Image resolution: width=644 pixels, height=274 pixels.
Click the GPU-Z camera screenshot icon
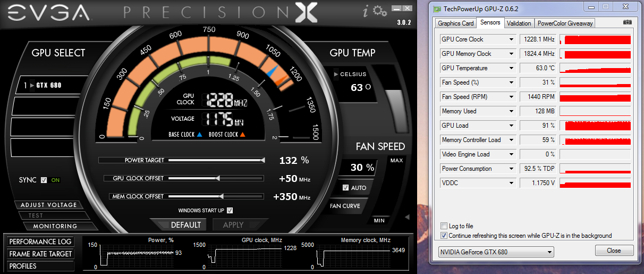[x=628, y=22]
